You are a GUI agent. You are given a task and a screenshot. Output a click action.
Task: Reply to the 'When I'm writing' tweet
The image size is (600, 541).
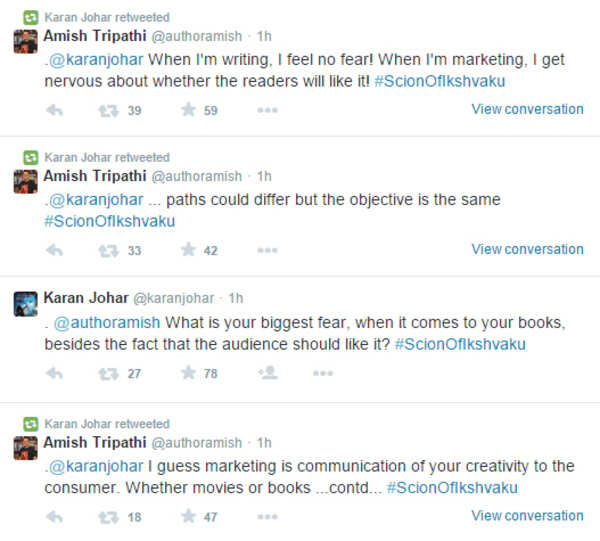pos(54,110)
